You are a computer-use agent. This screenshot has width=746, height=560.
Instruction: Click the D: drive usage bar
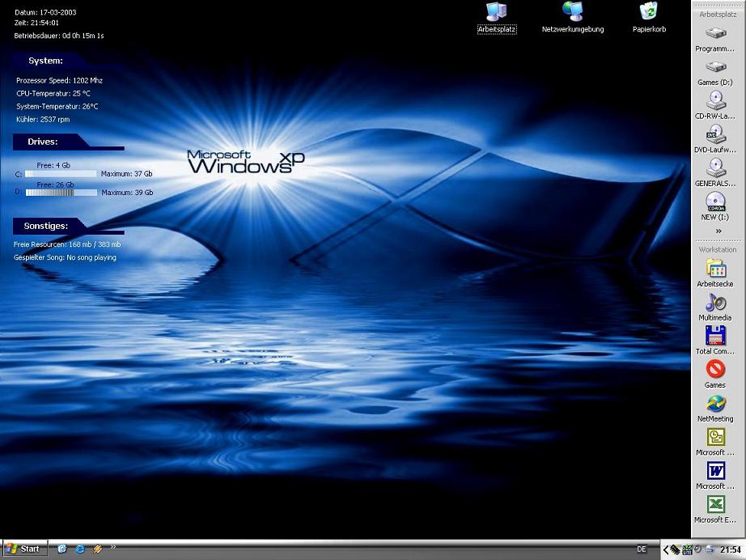tap(61, 193)
